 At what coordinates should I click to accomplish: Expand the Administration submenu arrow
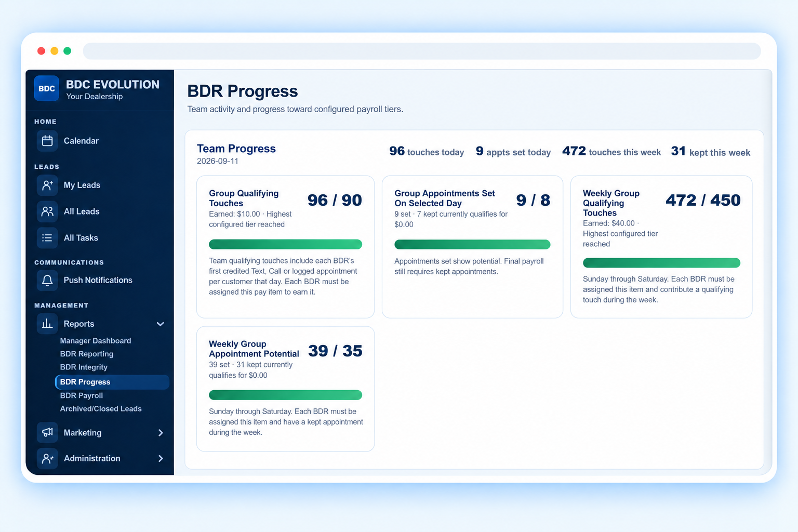(161, 458)
